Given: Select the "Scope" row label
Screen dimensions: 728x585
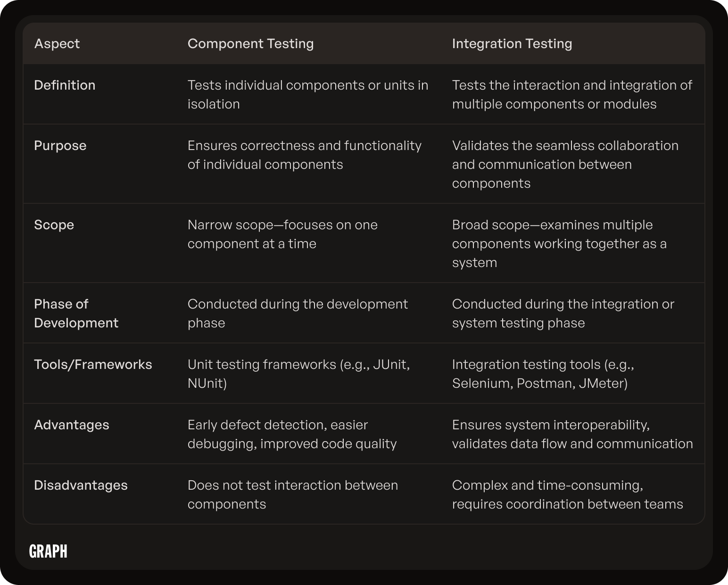Looking at the screenshot, I should tap(54, 225).
